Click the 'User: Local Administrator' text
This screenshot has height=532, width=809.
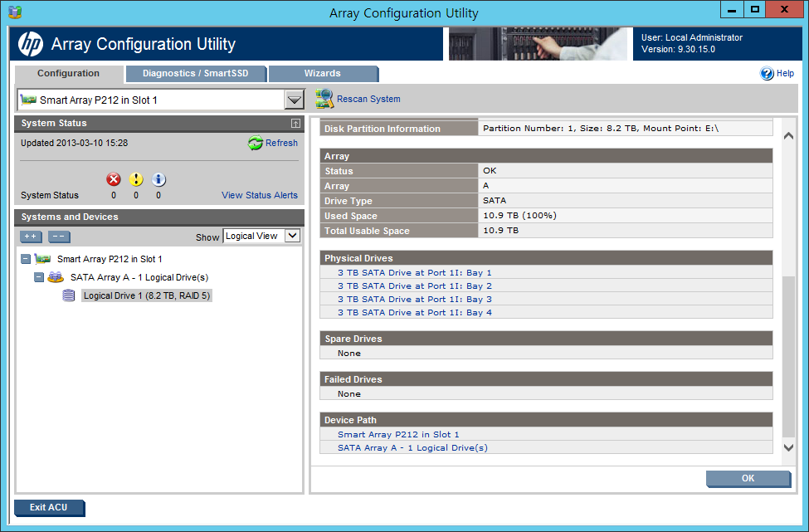[x=692, y=37]
